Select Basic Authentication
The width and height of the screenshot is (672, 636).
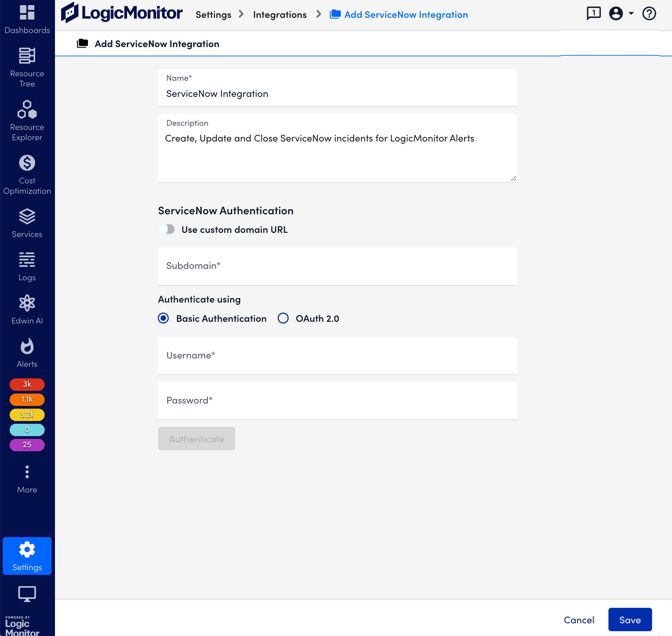coord(163,318)
